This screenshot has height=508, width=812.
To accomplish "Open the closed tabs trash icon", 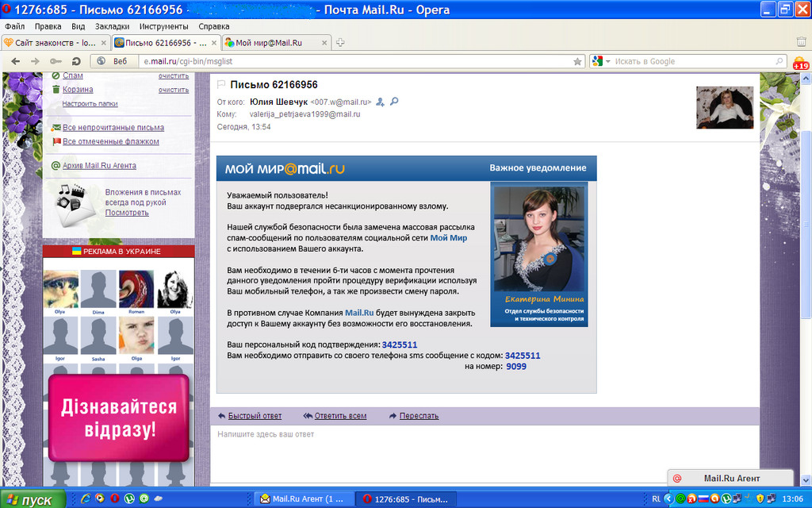I will pos(801,42).
